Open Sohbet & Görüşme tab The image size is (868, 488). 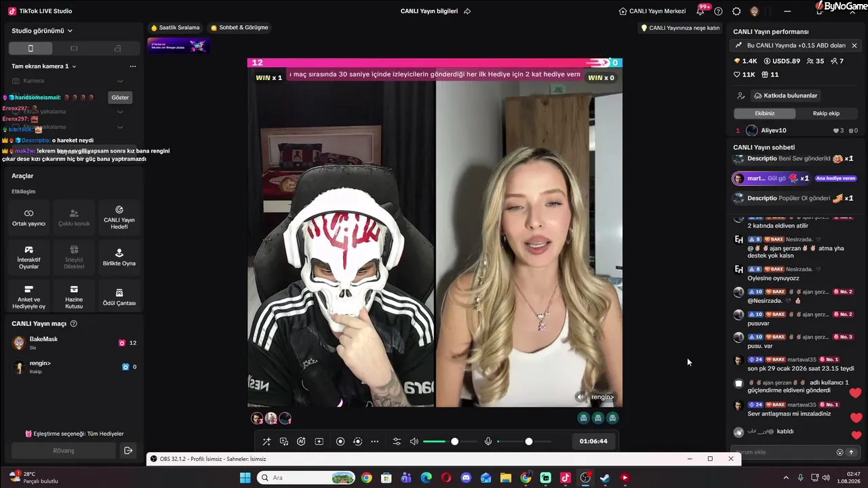(239, 28)
